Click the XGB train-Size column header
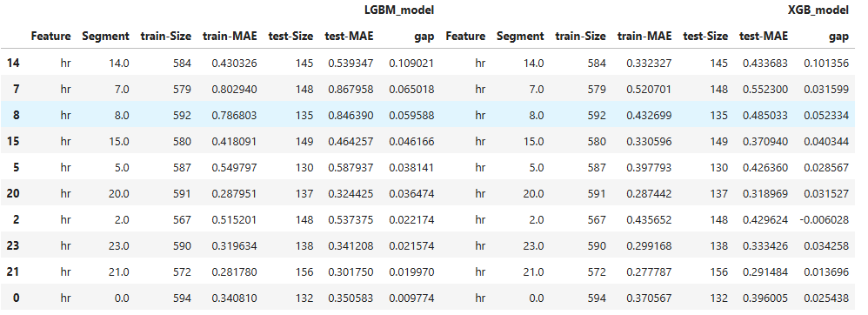 pos(580,36)
